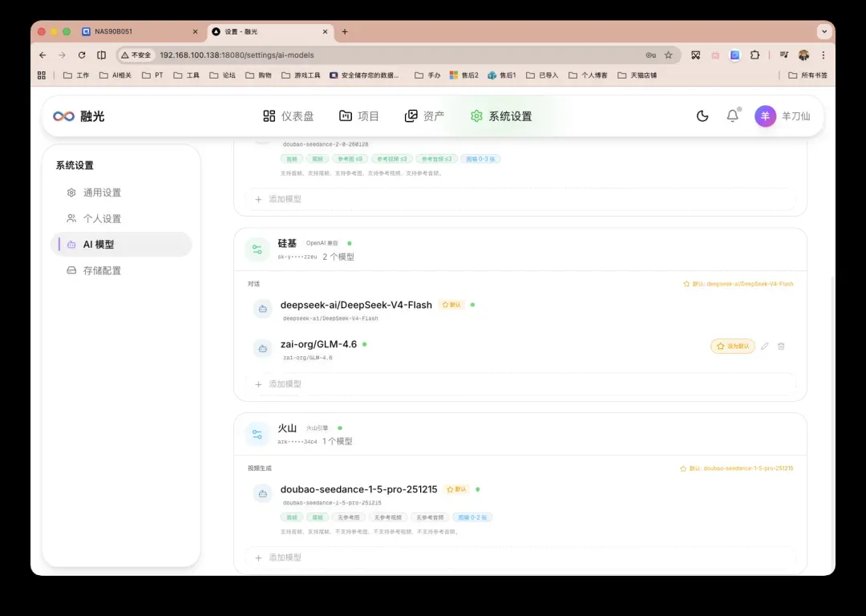This screenshot has height=616, width=866.
Task: Bookmark this page with the star icon
Action: (668, 55)
